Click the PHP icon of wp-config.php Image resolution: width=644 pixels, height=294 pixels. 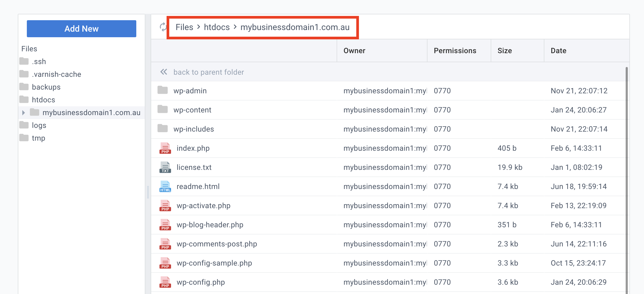click(x=165, y=282)
